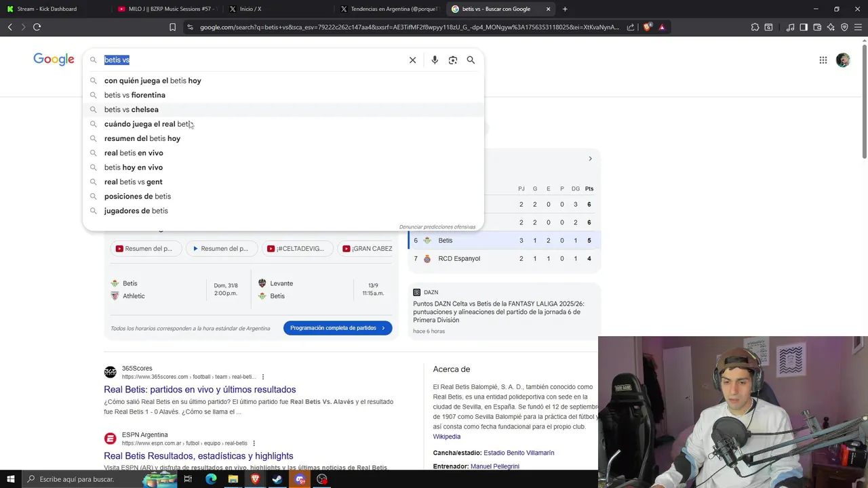This screenshot has width=868, height=488.
Task: Open the media control music note icon
Action: click(x=790, y=27)
